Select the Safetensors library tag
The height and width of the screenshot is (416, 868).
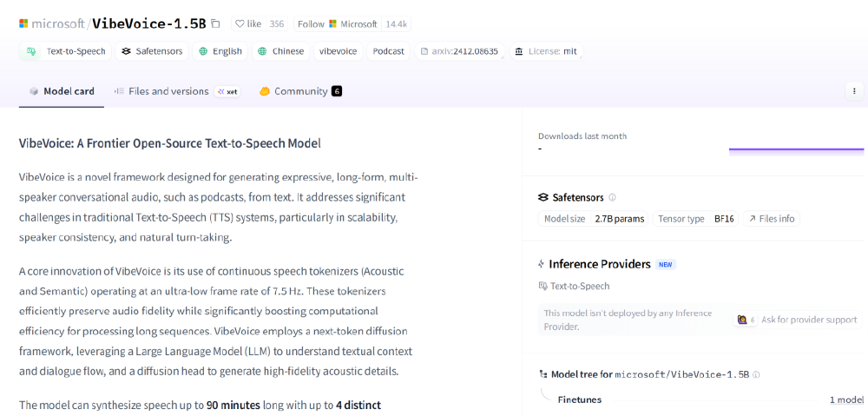(x=152, y=51)
